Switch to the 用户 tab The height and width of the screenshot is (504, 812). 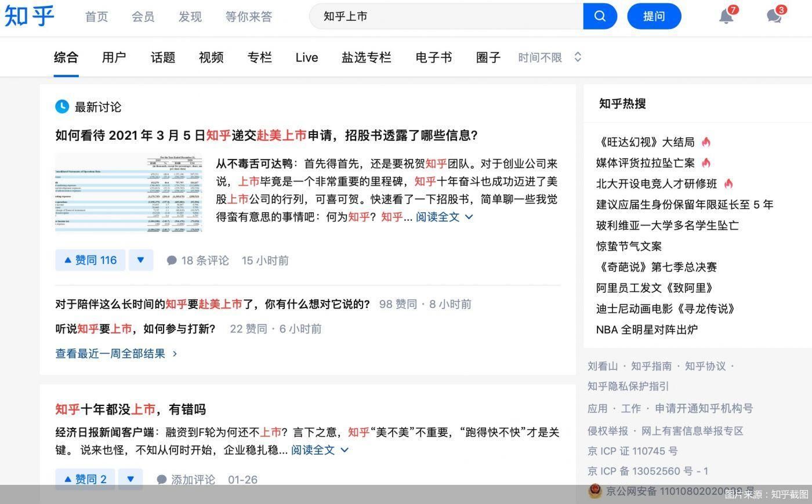click(114, 57)
